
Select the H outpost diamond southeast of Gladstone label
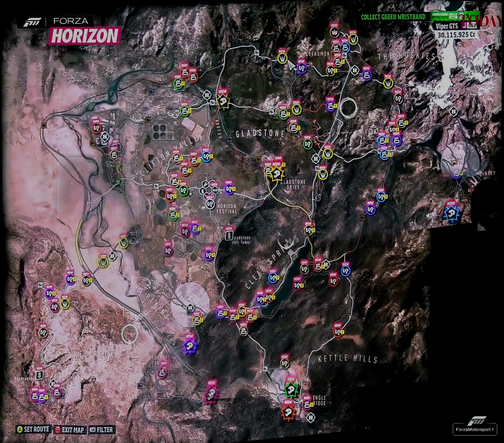tap(316, 159)
